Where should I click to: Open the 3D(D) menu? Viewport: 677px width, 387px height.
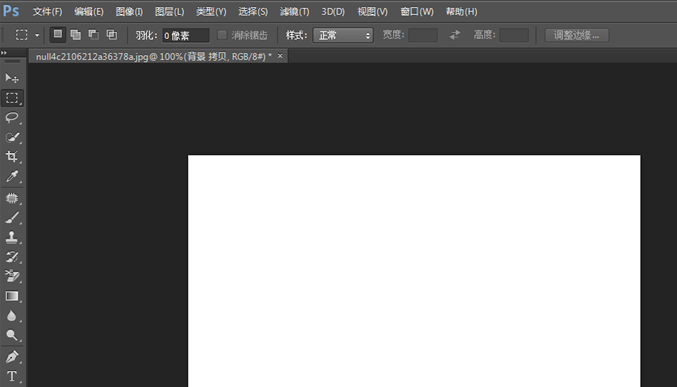(333, 12)
